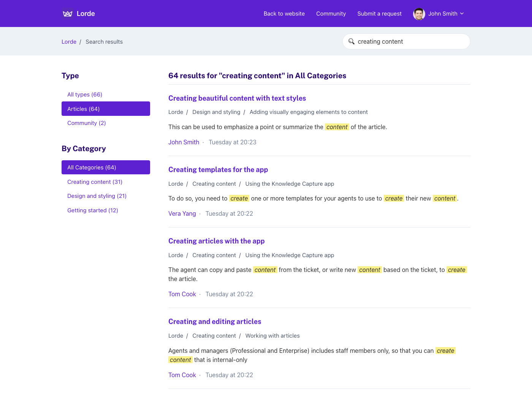The height and width of the screenshot is (395, 532).
Task: Click the search magnifier icon
Action: [351, 41]
